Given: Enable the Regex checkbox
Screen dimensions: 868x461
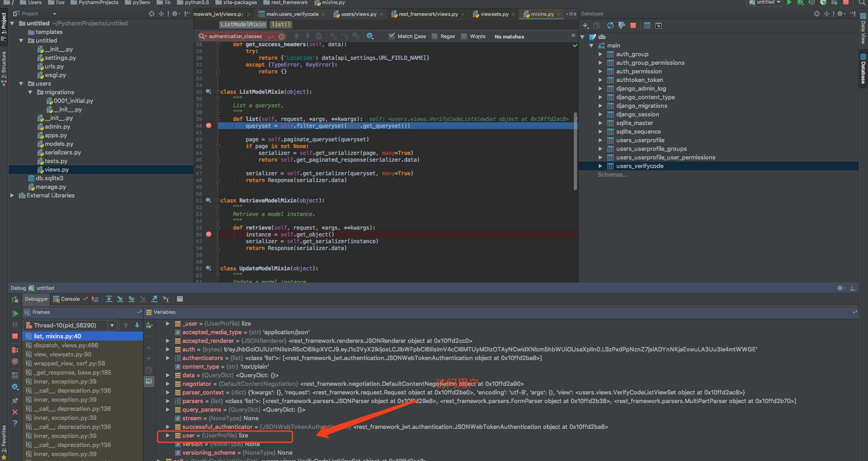Looking at the screenshot, I should pos(435,36).
